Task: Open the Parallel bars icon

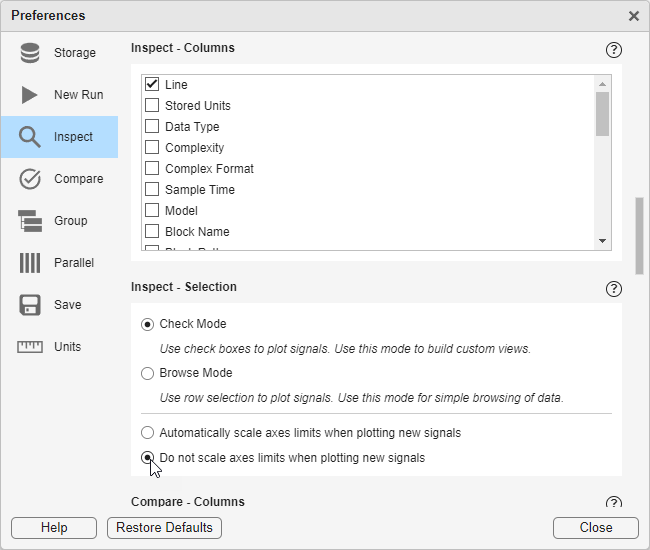Action: tap(30, 263)
